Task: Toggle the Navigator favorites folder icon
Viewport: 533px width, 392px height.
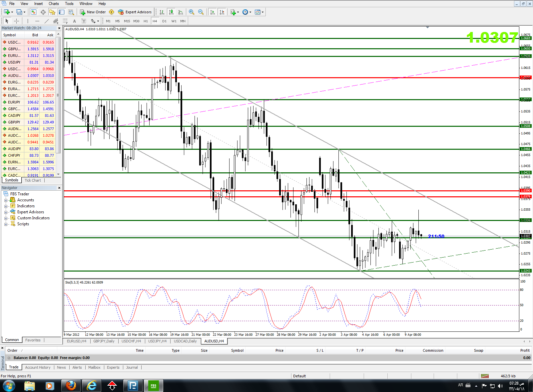Action: tap(52, 12)
